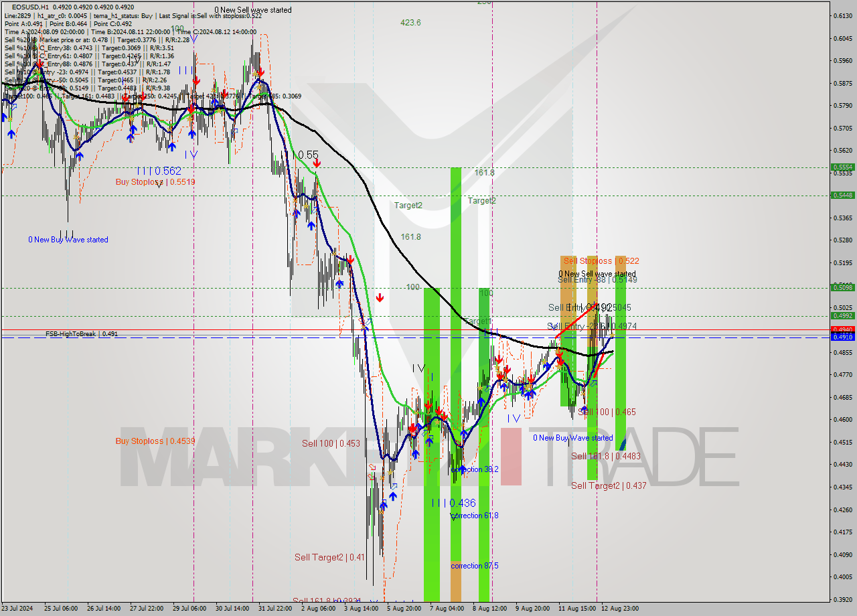Select the green 0.5448 price tag on axis
Screen dimensions: 857x616
point(842,195)
